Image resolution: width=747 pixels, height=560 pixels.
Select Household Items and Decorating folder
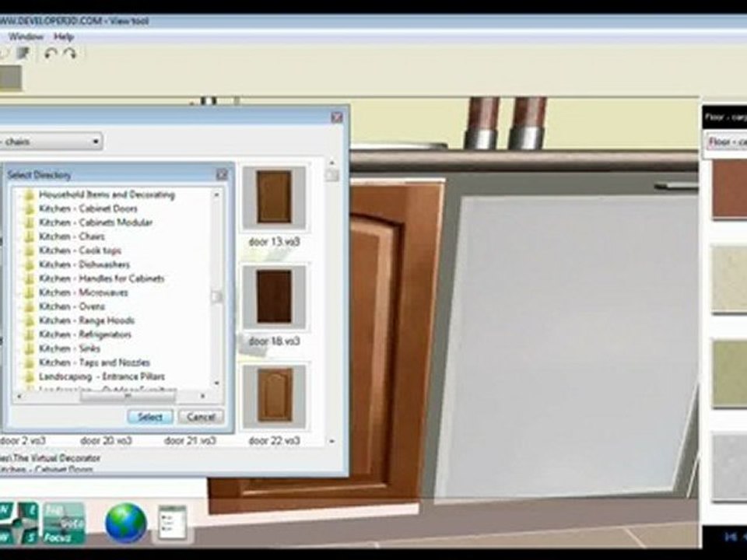click(x=107, y=194)
